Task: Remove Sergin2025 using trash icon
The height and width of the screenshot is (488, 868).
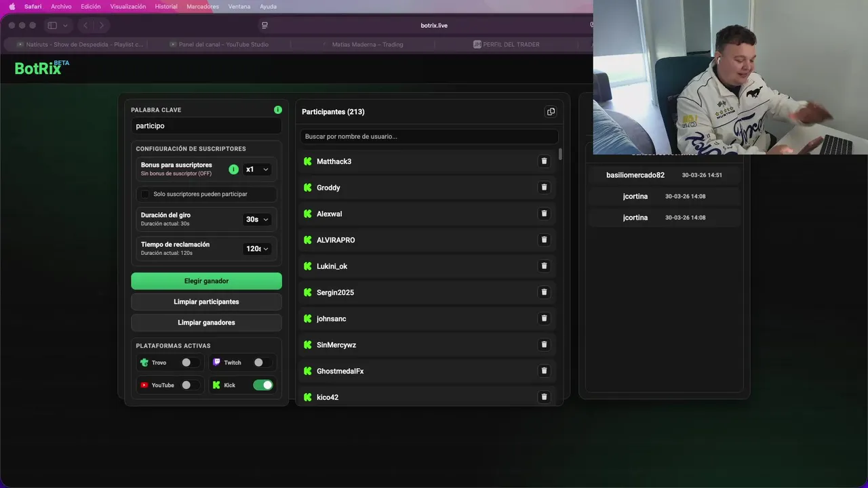Action: click(x=544, y=292)
